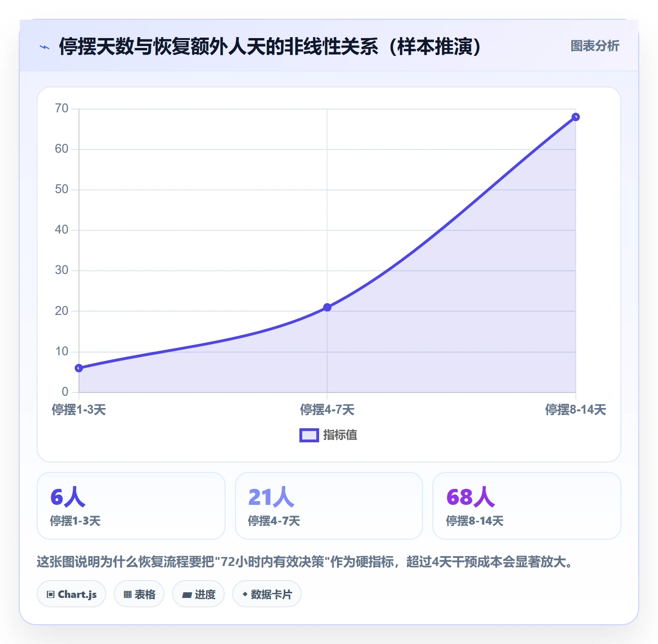Toggle the 指标值 legend color swatch

pos(309,435)
